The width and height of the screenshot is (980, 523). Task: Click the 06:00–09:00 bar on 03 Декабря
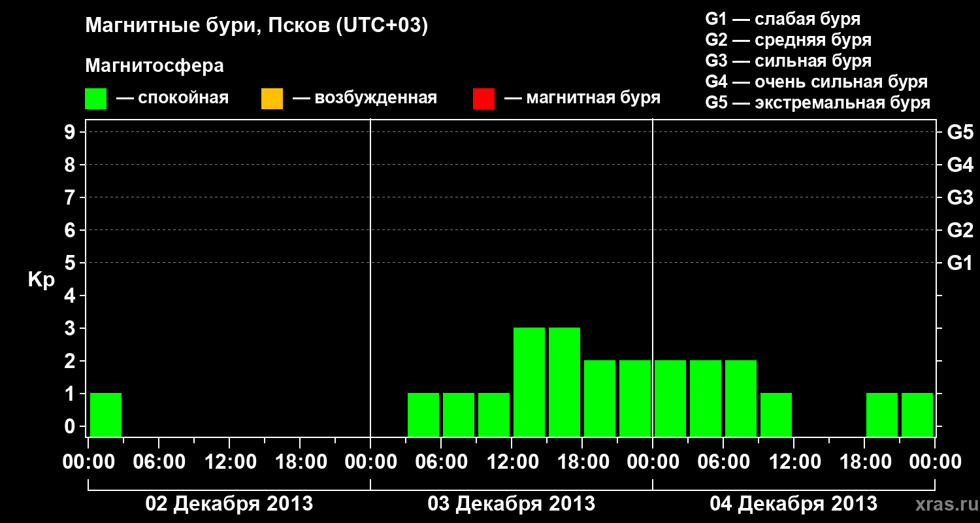coord(459,414)
